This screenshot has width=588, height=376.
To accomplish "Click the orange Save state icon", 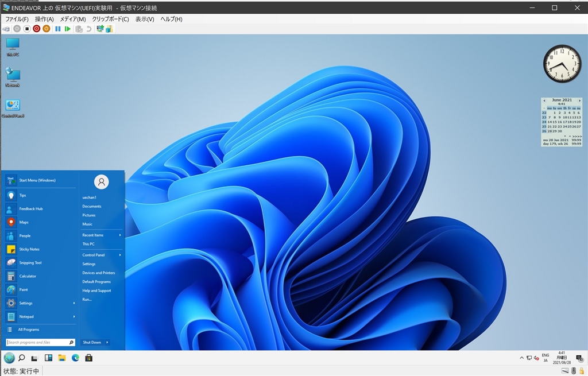I will [x=46, y=29].
